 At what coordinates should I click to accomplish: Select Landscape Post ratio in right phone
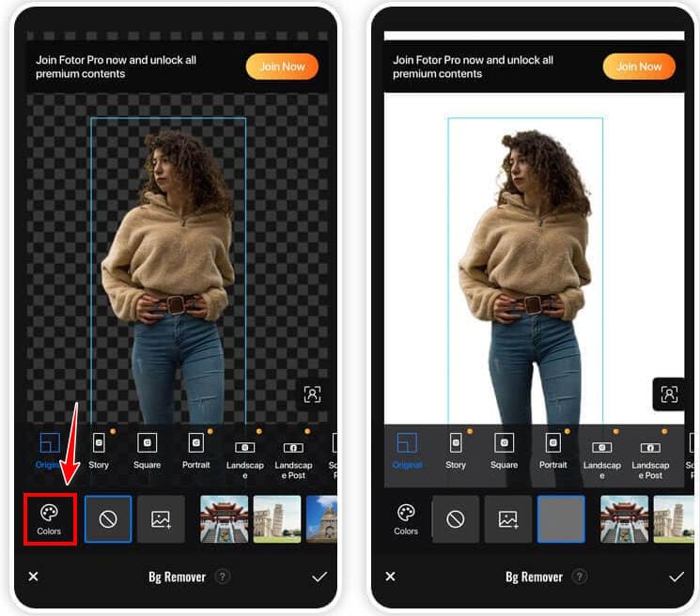pyautogui.click(x=650, y=459)
